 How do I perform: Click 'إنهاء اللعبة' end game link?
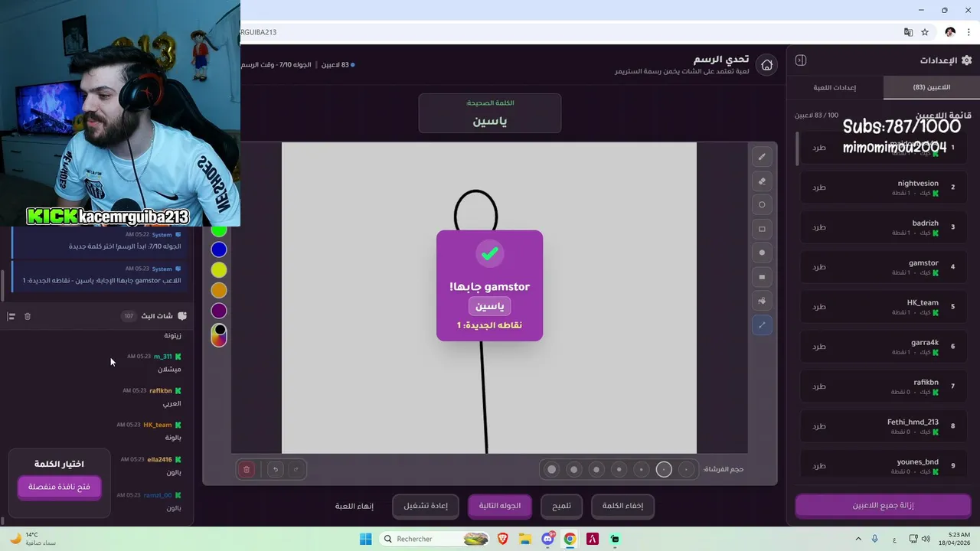(x=354, y=506)
